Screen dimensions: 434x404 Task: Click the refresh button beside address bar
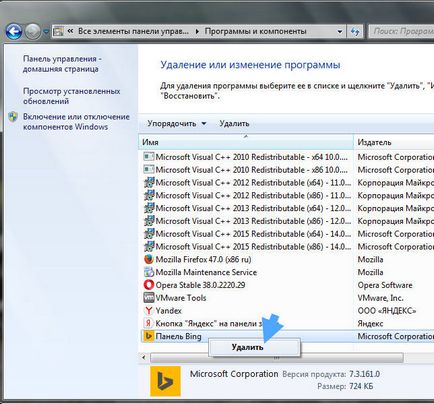tap(355, 32)
